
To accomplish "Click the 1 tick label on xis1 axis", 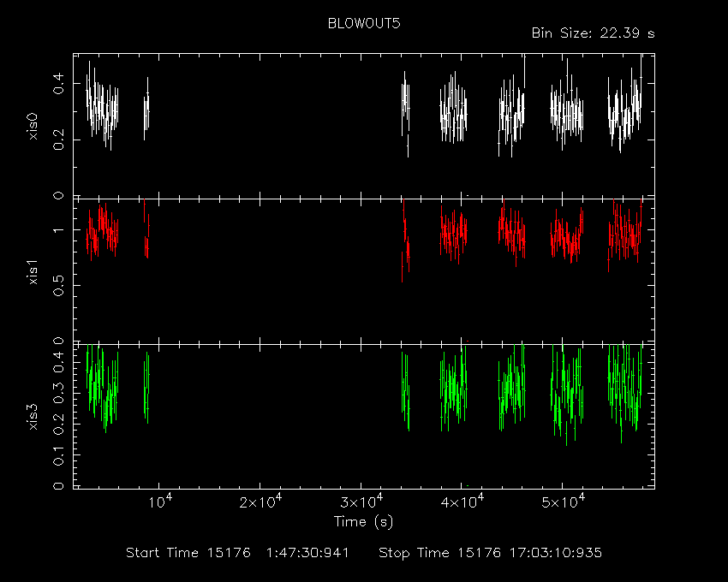I will coord(58,230).
